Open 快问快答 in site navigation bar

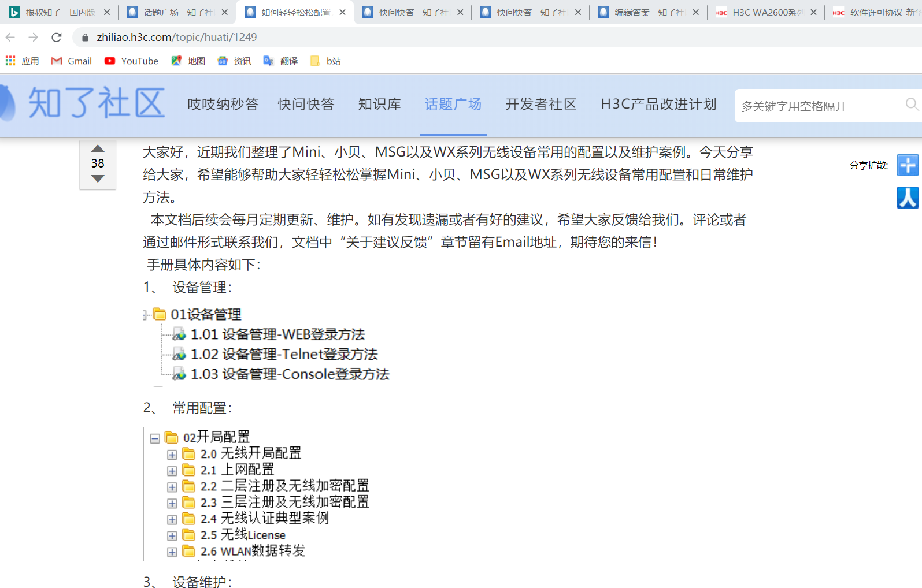(306, 104)
